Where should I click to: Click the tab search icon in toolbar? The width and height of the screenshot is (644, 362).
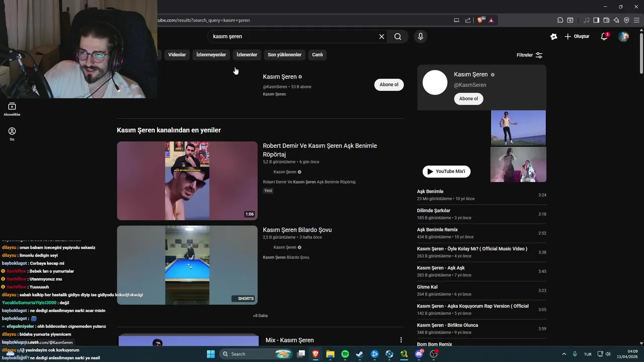570,20
